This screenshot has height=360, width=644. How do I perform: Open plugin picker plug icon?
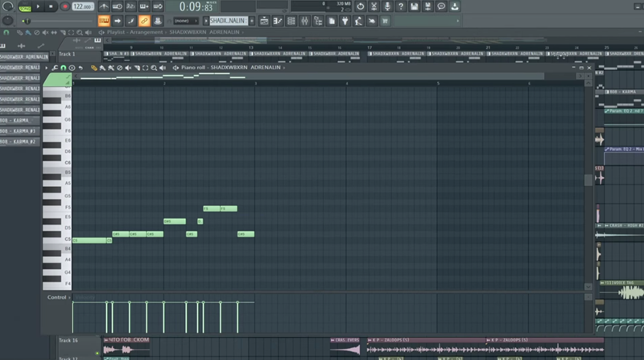point(345,21)
